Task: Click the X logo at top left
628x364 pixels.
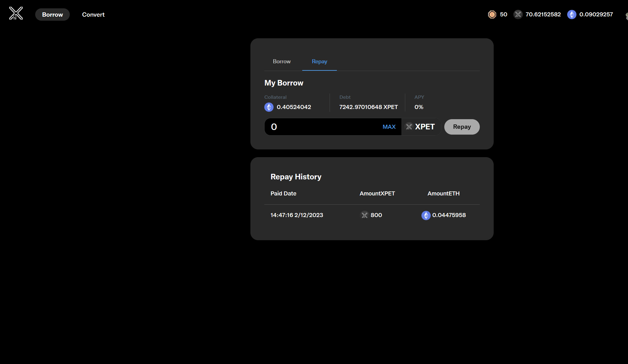Action: point(16,13)
